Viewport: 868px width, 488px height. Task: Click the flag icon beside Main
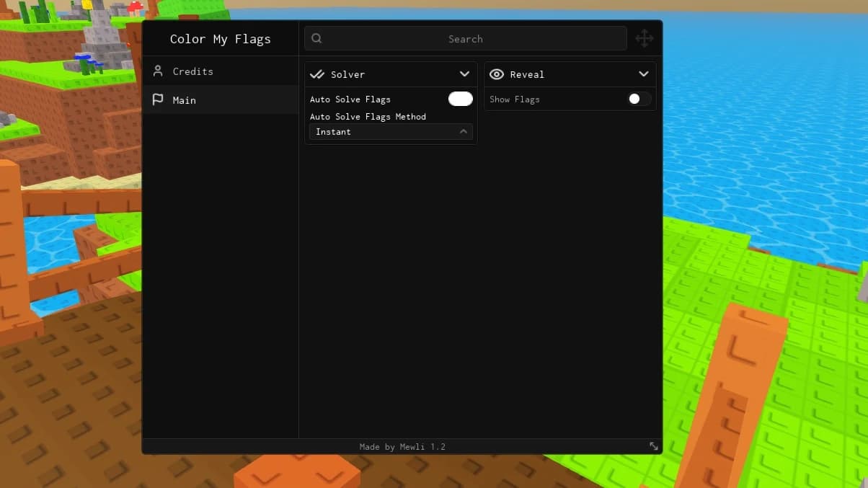click(x=158, y=99)
